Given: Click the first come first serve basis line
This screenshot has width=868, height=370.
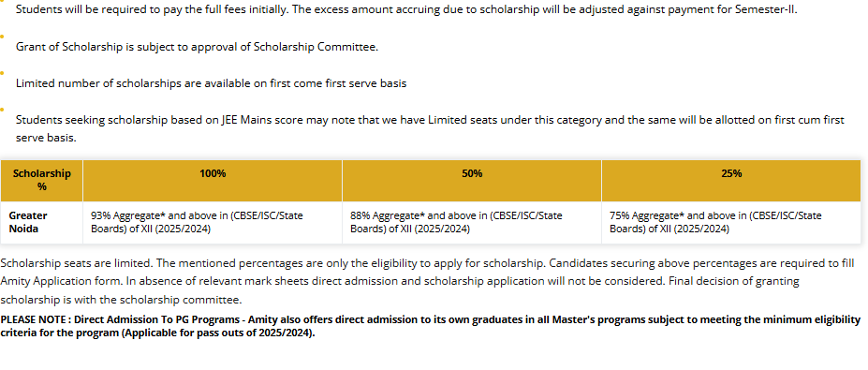Looking at the screenshot, I should [x=211, y=83].
